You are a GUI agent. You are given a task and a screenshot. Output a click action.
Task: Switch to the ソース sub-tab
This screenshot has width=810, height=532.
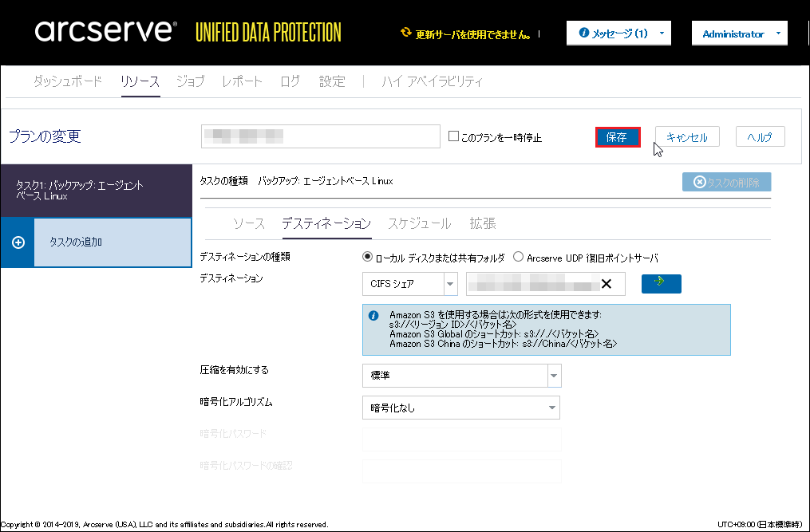point(248,223)
